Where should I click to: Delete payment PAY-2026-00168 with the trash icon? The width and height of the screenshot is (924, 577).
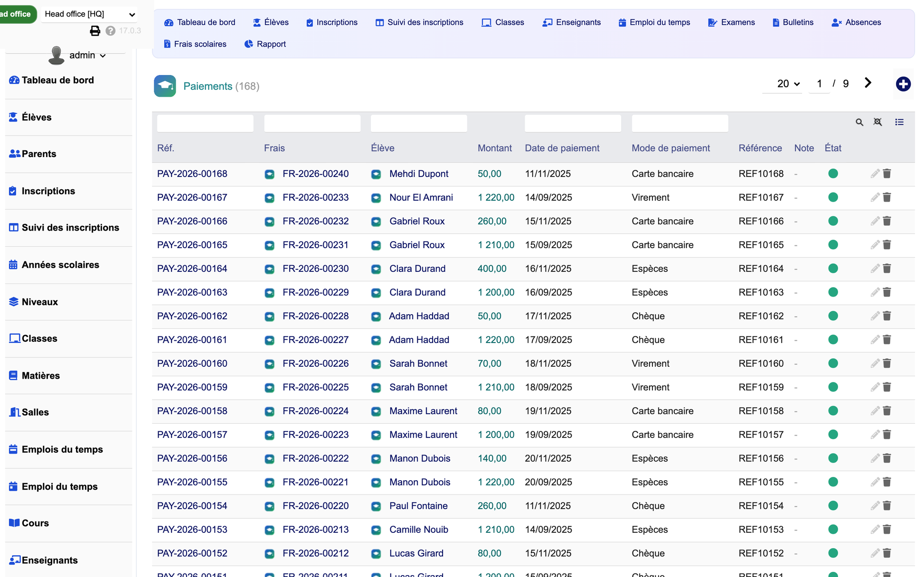(x=887, y=174)
